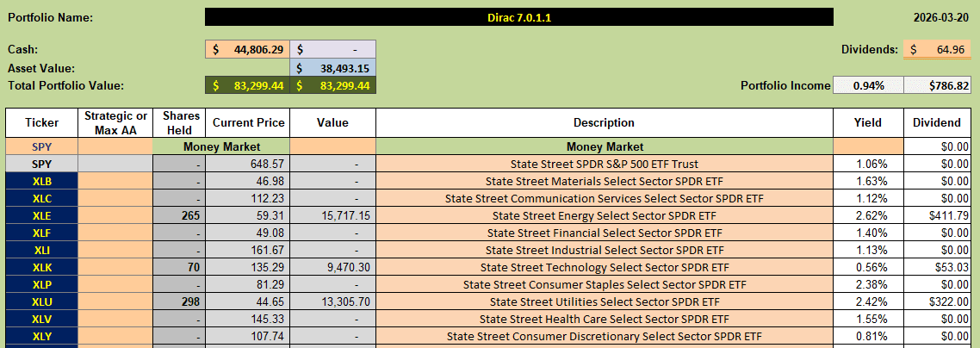Click the XLV ticker cell
980x348 pixels.
point(42,319)
